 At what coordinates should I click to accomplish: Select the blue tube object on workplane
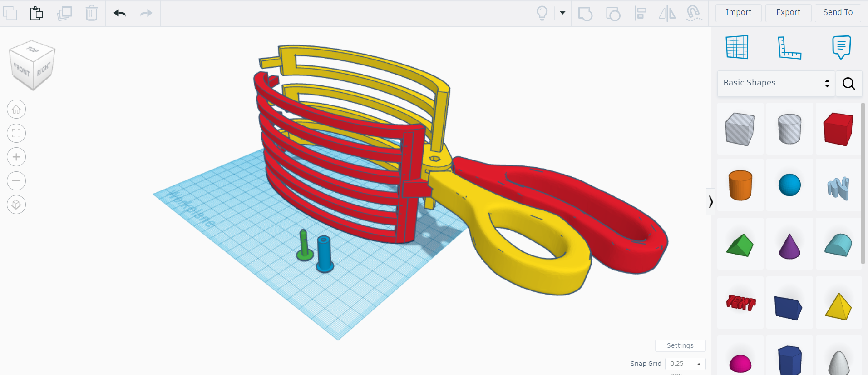tap(324, 254)
